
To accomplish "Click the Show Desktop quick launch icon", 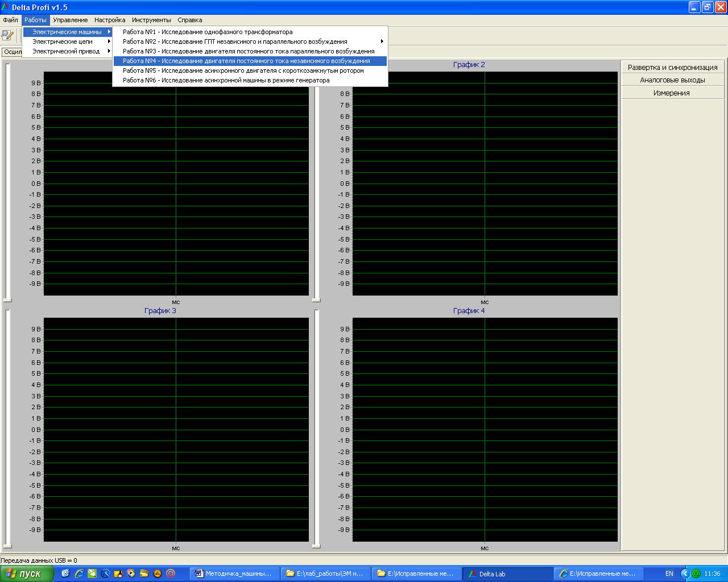I will (x=65, y=573).
